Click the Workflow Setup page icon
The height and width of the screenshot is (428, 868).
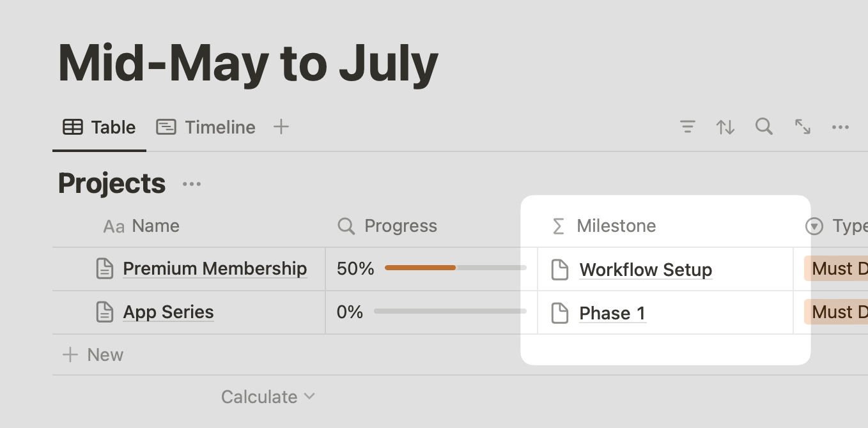coord(560,270)
